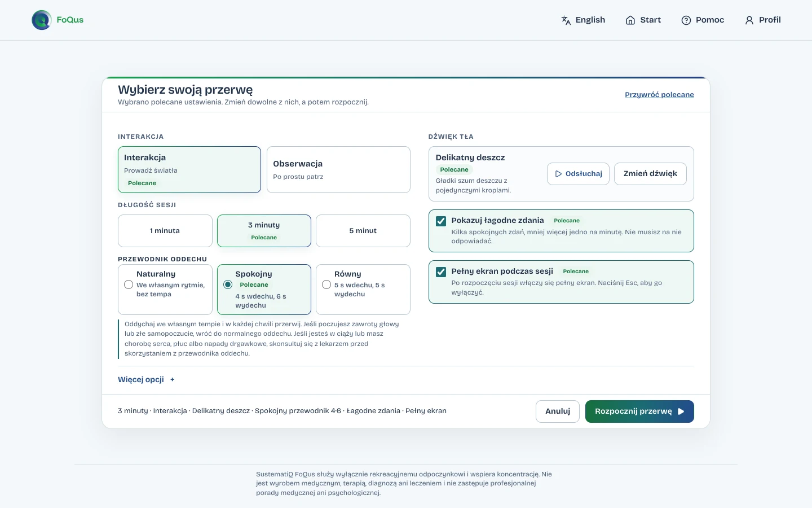812x508 pixels.
Task: Choose the Interakcja mode card
Action: [x=189, y=169]
